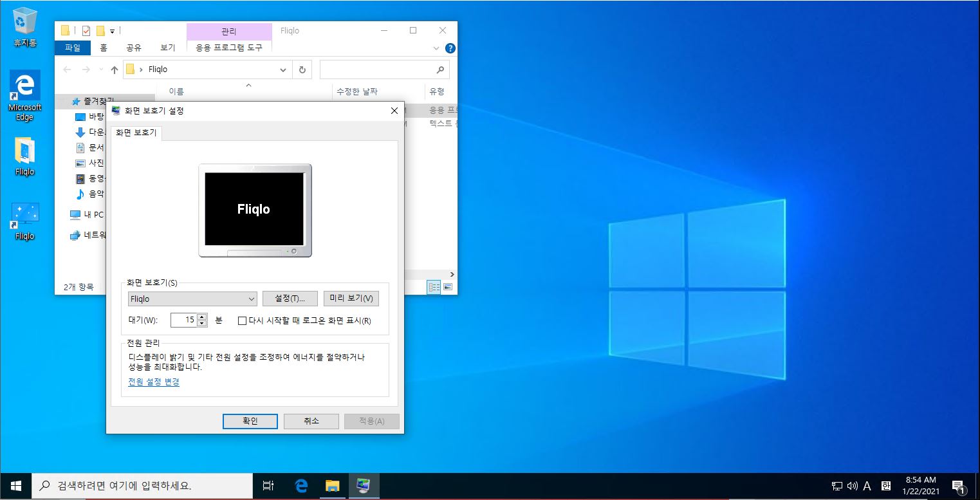Image resolution: width=980 pixels, height=500 pixels.
Task: Expand the Explorer ribbon chevron
Action: click(437, 48)
